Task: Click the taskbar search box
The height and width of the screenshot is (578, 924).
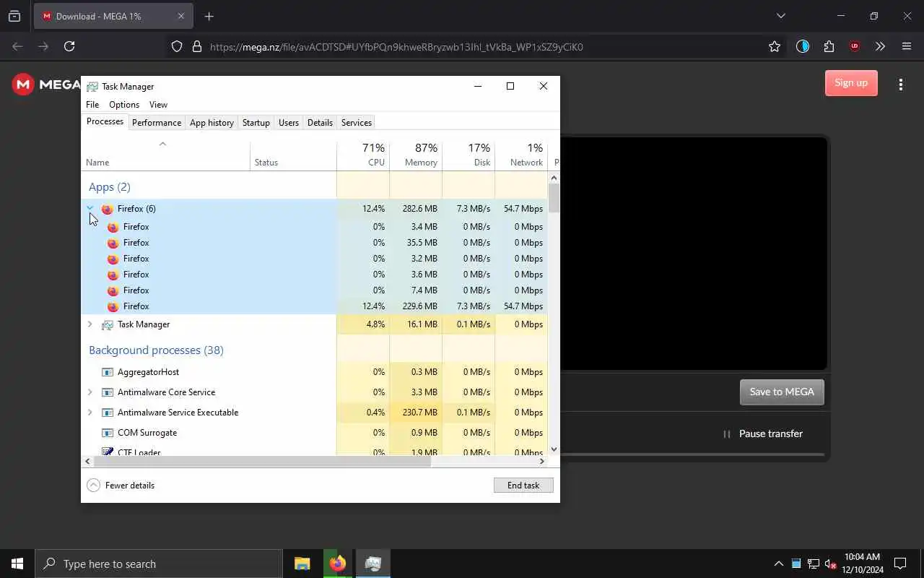Action: pos(159,564)
